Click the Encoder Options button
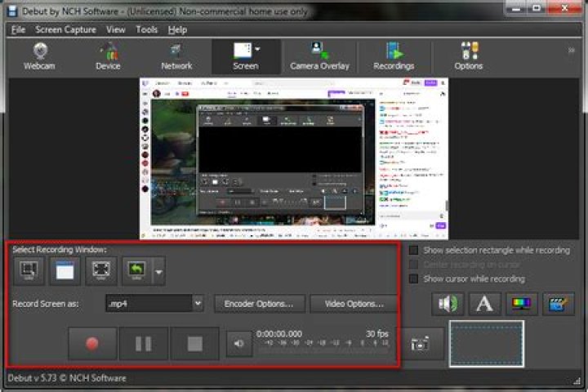Screen dimensions: 588x392 pos(259,304)
